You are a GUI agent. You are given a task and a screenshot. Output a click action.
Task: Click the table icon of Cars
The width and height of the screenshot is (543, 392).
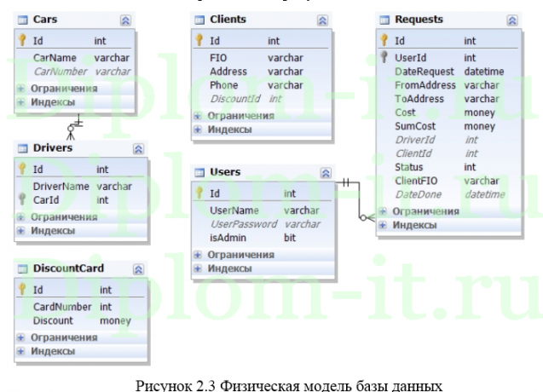click(22, 20)
